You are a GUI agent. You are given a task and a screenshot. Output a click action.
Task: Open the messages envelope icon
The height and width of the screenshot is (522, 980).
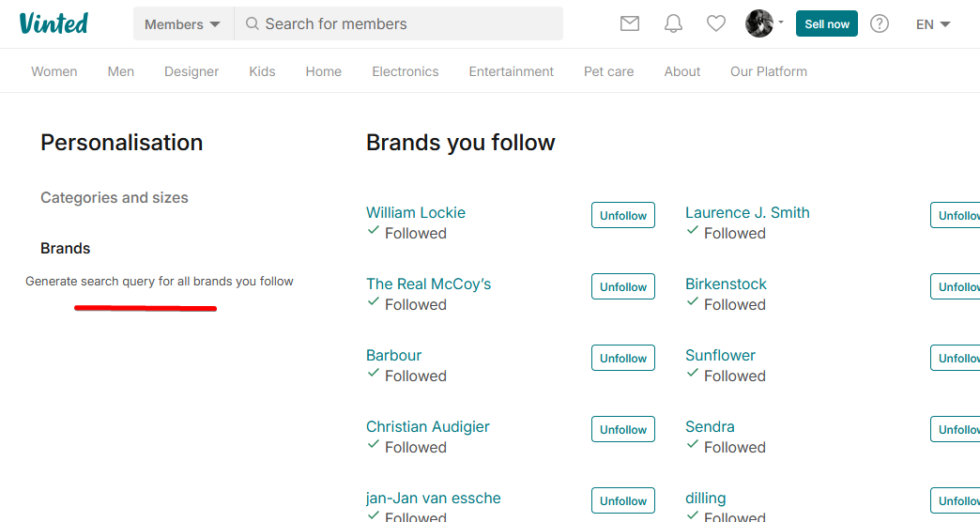[630, 24]
